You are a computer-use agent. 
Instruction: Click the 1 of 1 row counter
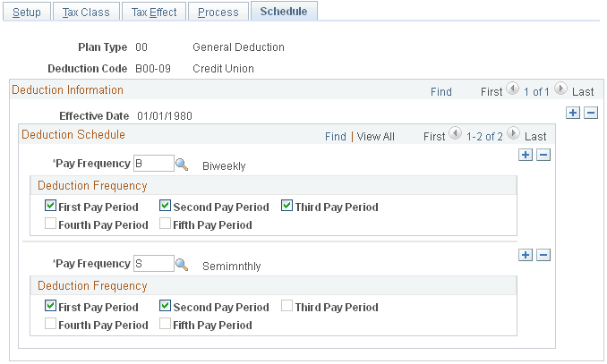tap(536, 92)
